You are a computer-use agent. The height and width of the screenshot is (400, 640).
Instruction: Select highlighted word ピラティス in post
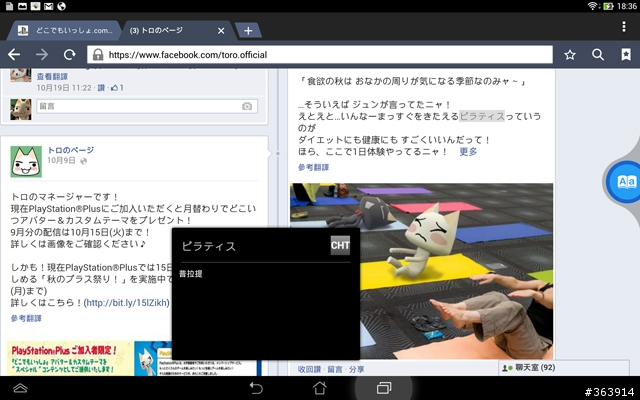[x=482, y=116]
